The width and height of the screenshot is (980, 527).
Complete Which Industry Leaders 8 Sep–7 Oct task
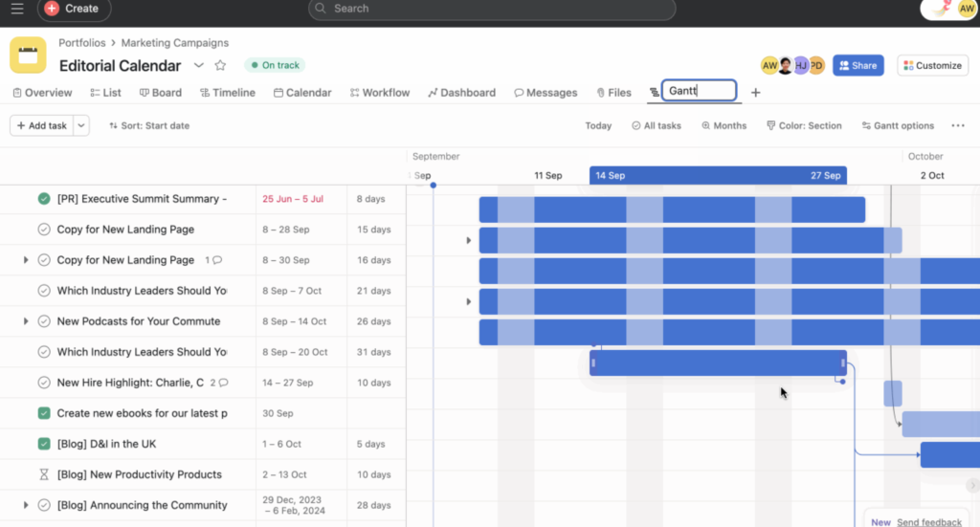(x=44, y=291)
